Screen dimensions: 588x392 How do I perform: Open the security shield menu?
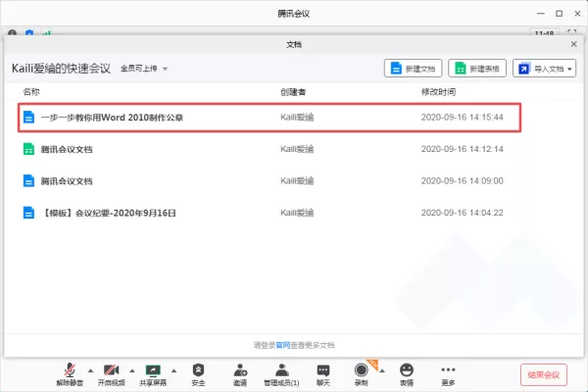click(198, 374)
